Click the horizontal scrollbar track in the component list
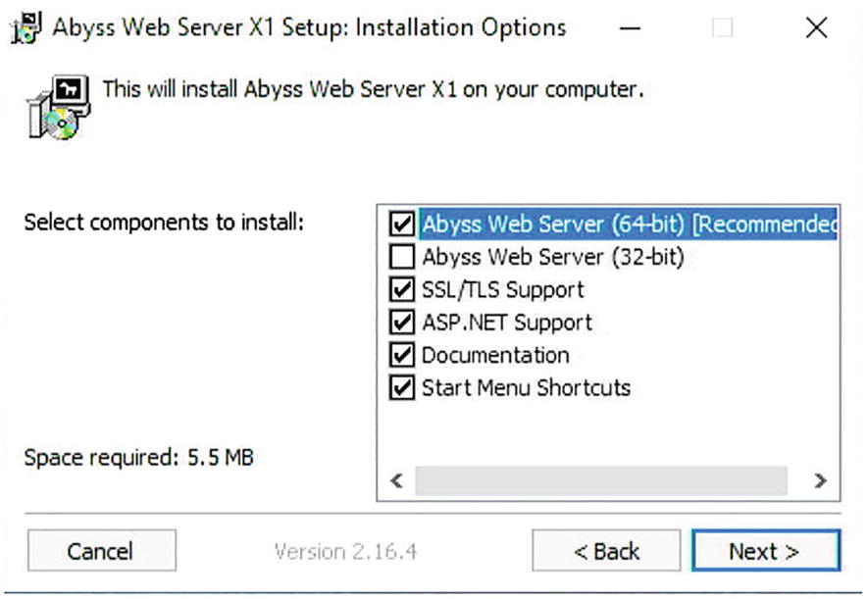This screenshot has width=868, height=599. [x=600, y=481]
